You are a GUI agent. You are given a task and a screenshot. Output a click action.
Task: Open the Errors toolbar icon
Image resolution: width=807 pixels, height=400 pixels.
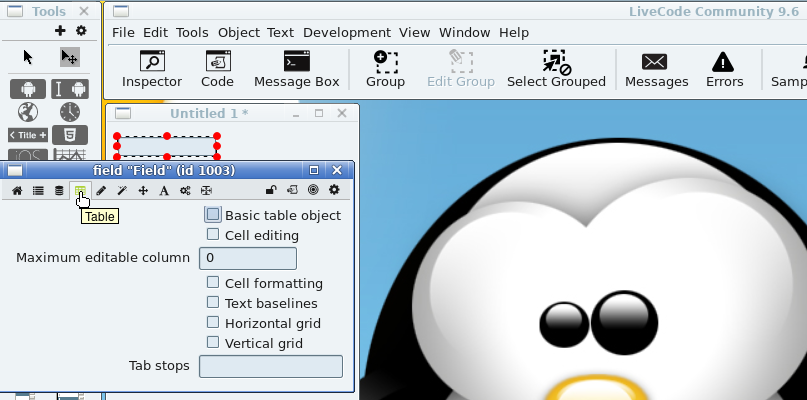coord(724,69)
